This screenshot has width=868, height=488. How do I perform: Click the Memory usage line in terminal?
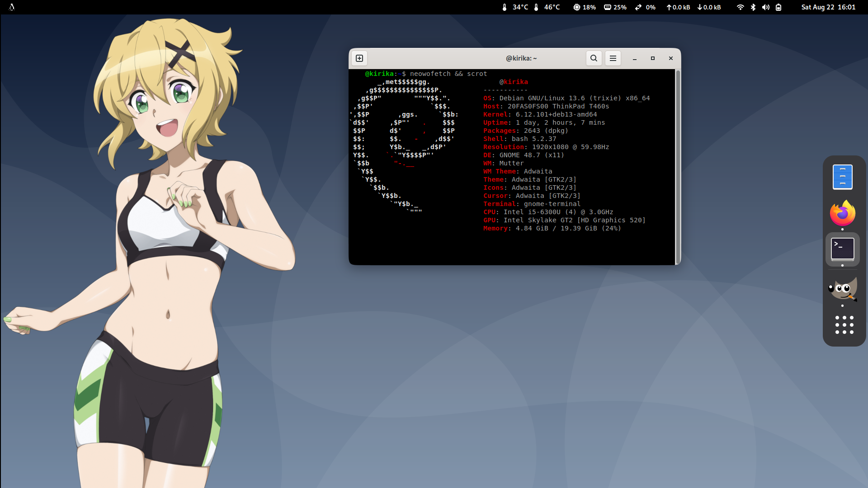552,228
